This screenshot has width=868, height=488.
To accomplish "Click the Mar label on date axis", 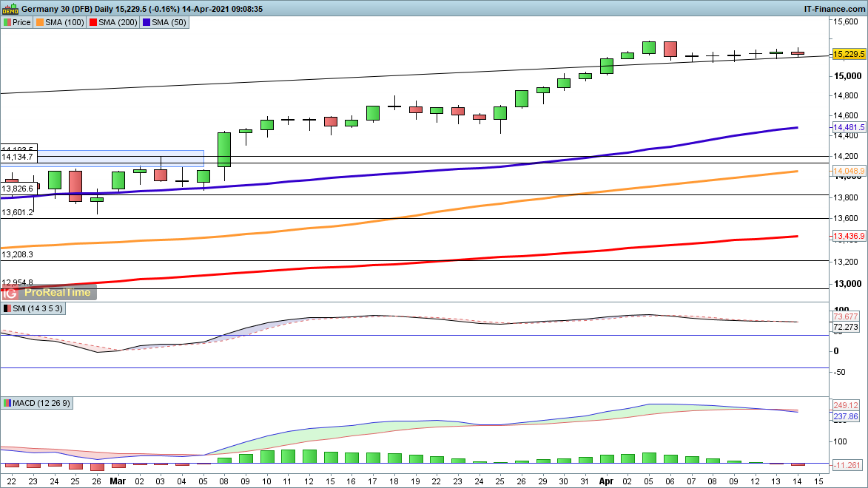I will (x=118, y=480).
